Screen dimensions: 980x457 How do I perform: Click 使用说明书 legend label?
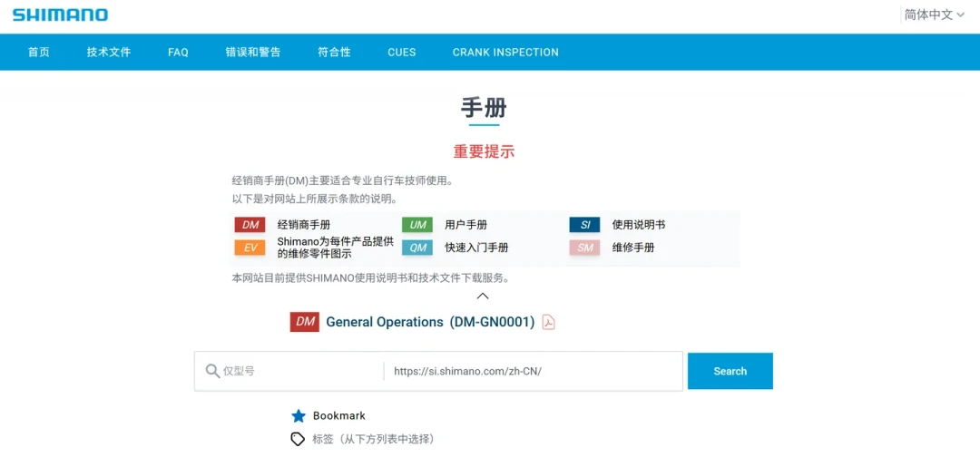(x=639, y=225)
